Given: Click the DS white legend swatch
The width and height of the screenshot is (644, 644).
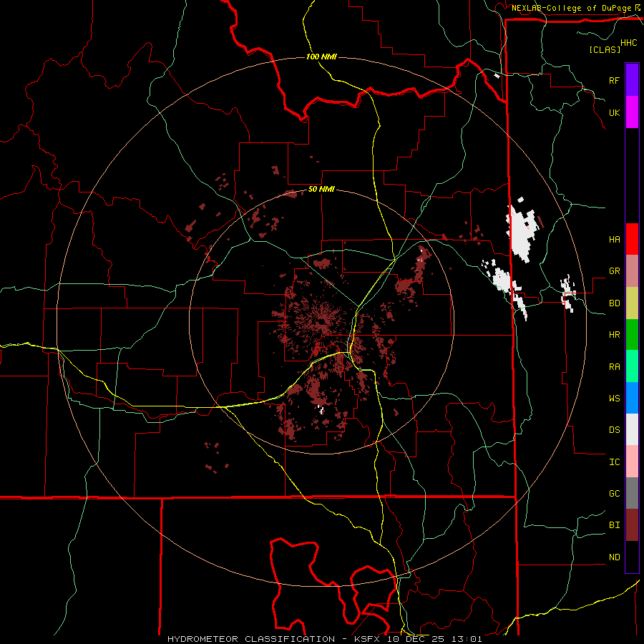Looking at the screenshot, I should click(x=632, y=429).
